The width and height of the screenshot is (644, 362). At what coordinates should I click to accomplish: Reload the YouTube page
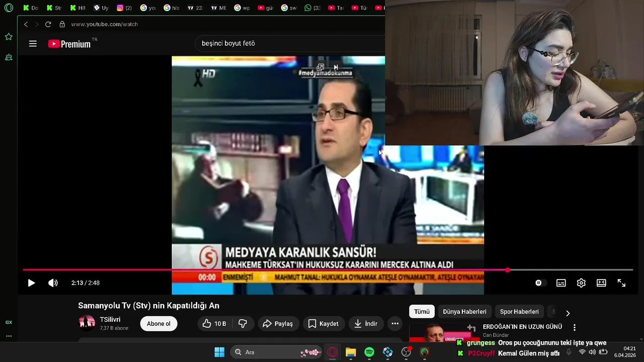(48, 24)
